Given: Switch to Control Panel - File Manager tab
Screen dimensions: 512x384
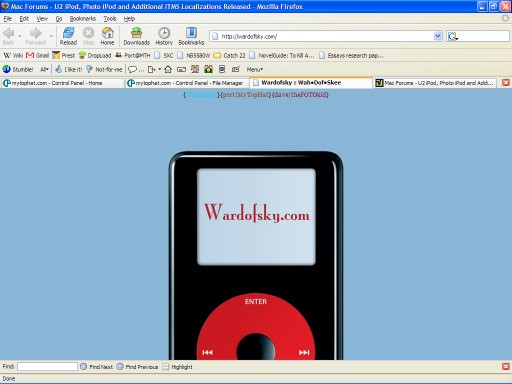Looking at the screenshot, I should [187, 83].
